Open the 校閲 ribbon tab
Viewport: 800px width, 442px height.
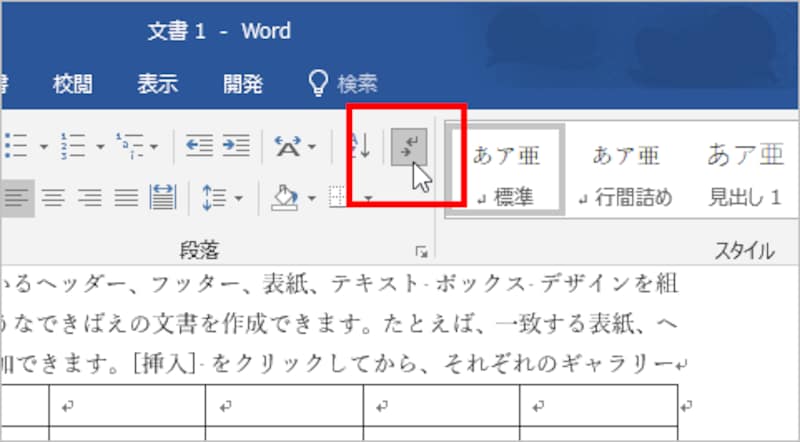tap(72, 83)
